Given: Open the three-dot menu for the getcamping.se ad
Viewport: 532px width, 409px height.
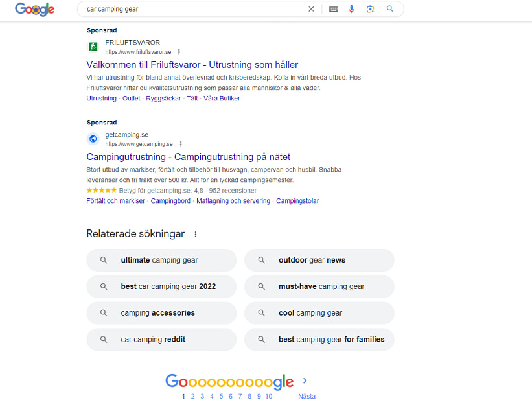Looking at the screenshot, I should 181,144.
